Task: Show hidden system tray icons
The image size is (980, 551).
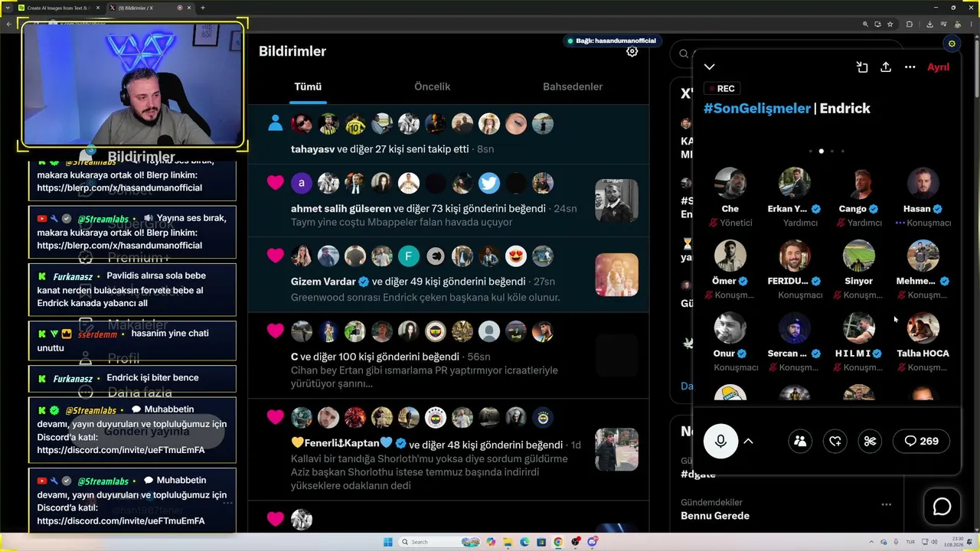Action: point(871,542)
